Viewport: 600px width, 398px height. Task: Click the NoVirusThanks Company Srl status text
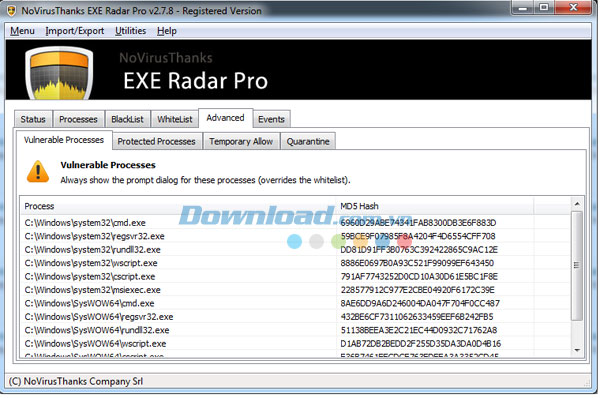point(76,381)
